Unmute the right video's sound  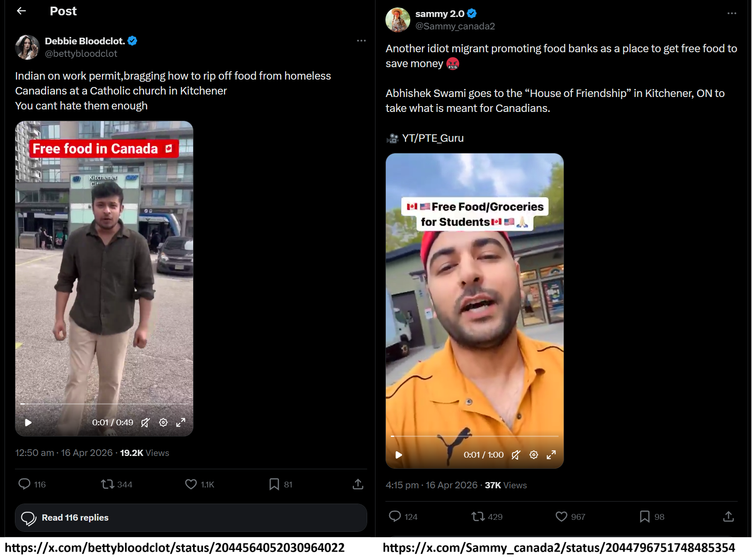pos(516,455)
